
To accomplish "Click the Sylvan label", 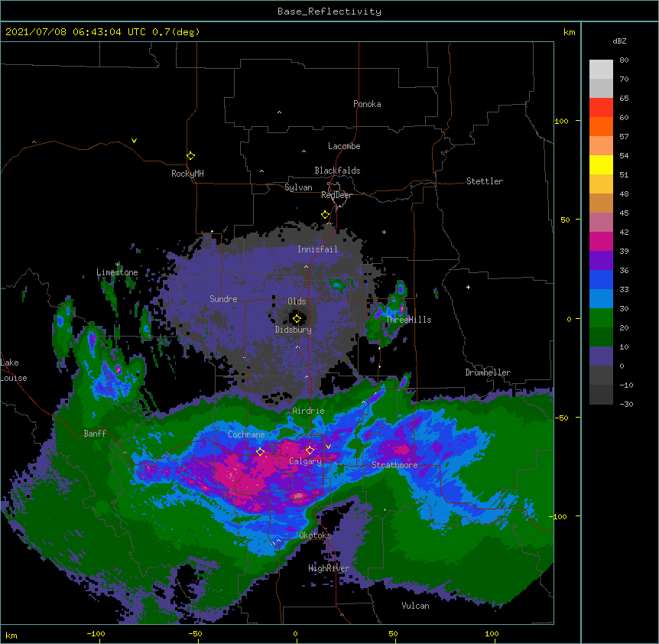I will coord(298,187).
